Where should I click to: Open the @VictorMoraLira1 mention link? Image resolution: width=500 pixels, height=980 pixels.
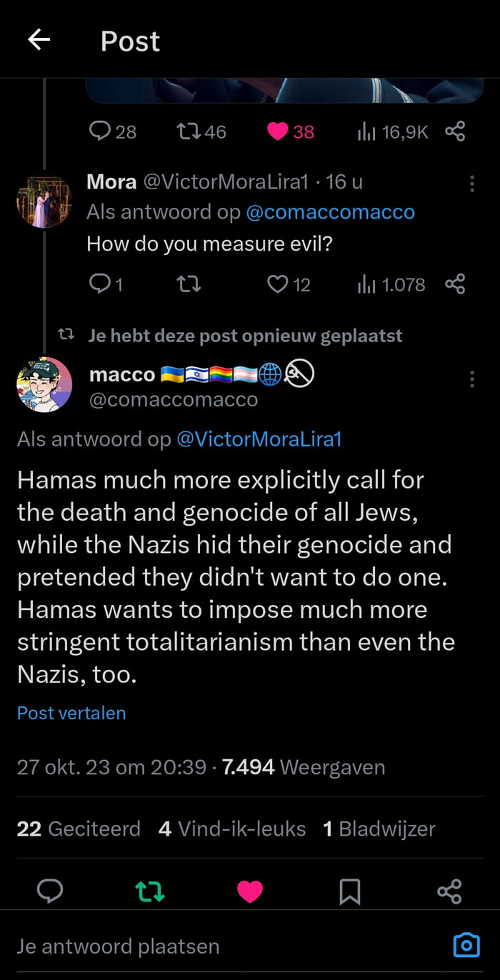[259, 439]
